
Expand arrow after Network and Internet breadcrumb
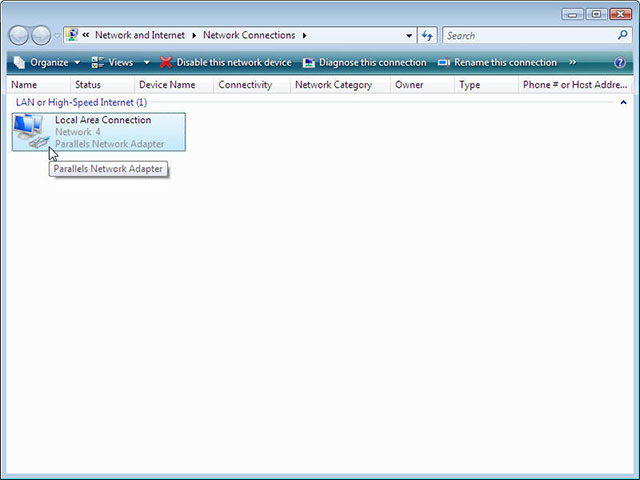pyautogui.click(x=194, y=36)
